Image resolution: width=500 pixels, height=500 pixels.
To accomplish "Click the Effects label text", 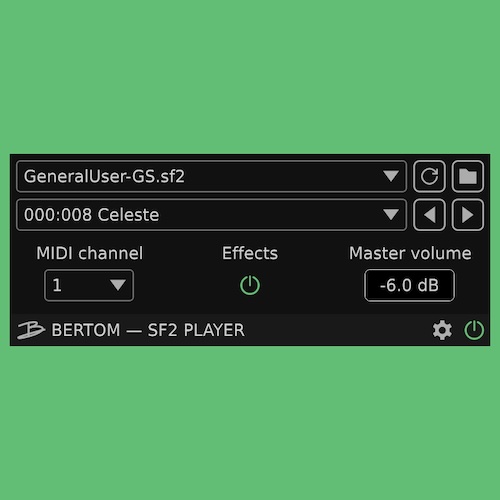I will pyautogui.click(x=250, y=253).
